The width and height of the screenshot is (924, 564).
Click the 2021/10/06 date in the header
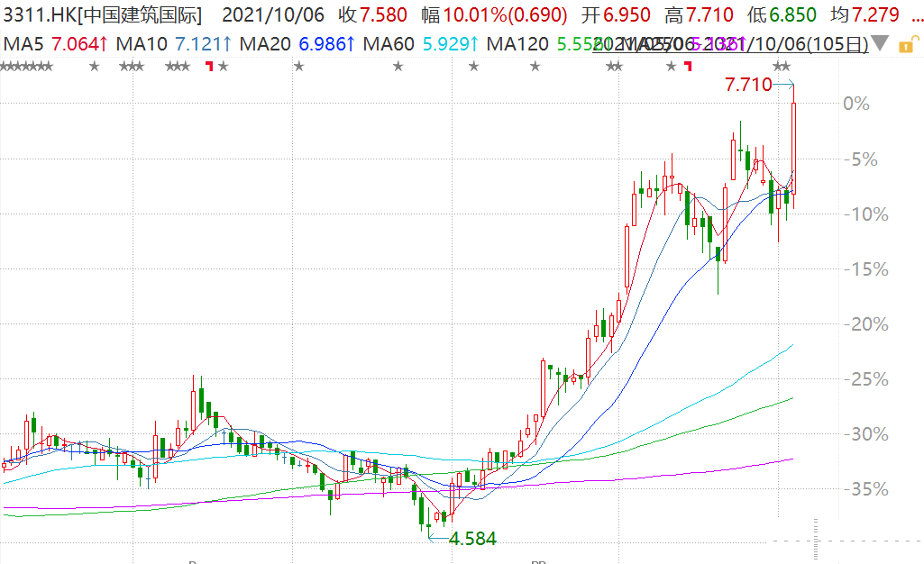[273, 14]
